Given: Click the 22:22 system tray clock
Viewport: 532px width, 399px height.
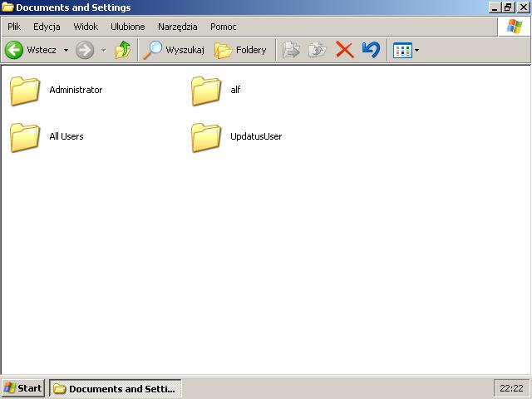Looking at the screenshot, I should coord(511,388).
